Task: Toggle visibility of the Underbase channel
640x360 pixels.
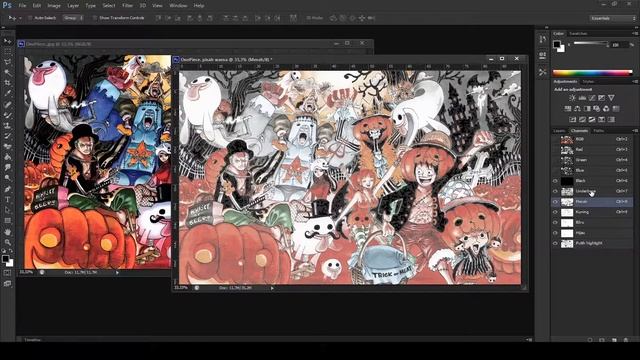Action: [555, 191]
